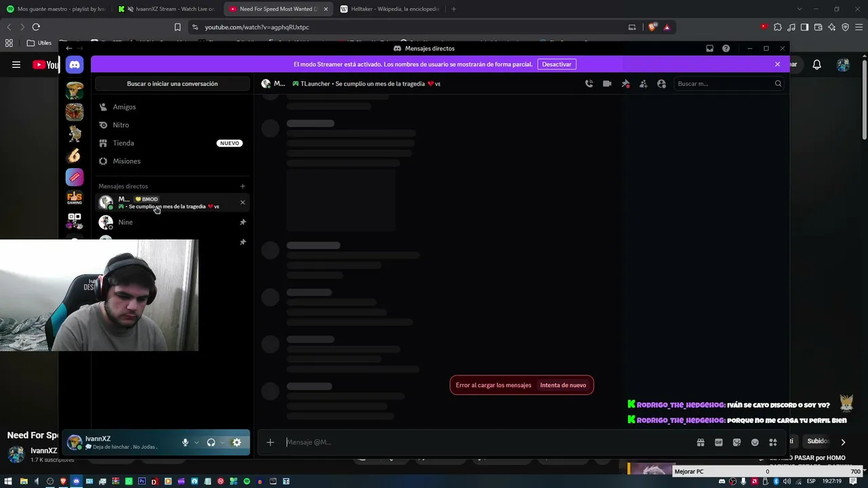Open the Utiles bookmarks folder
Image resolution: width=868 pixels, height=488 pixels.
point(39,43)
